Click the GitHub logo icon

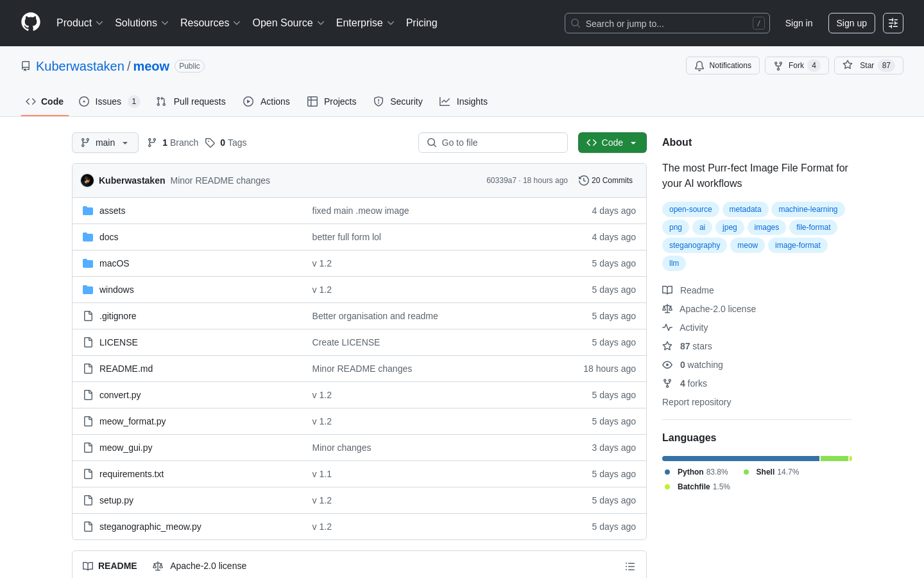31,22
